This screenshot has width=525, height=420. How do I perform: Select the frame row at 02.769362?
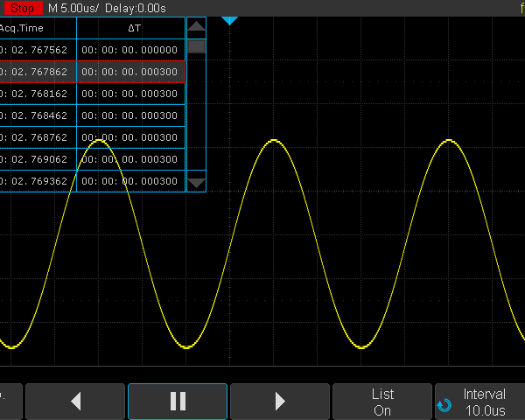(92, 181)
